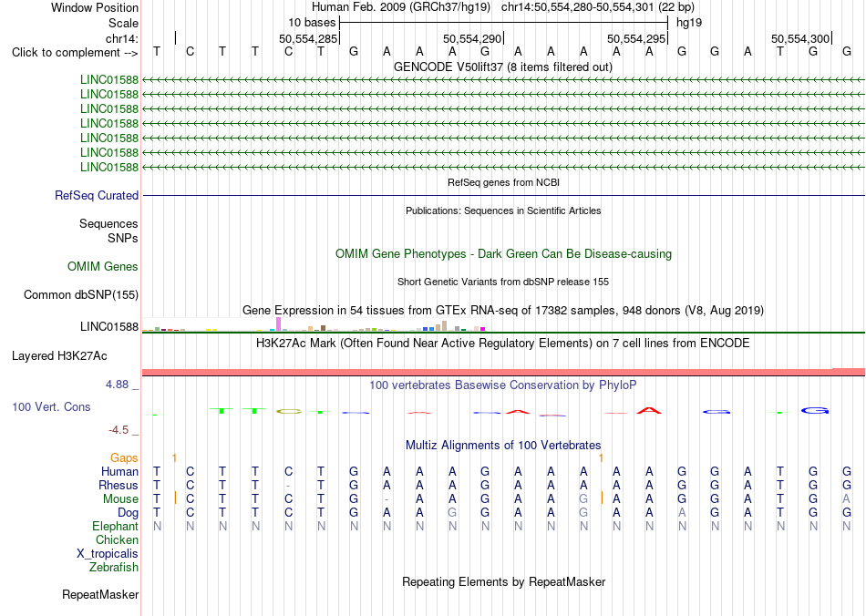This screenshot has width=866, height=616.
Task: Click 'Repeating Elements by RepeatMasker' title
Action: point(504,581)
